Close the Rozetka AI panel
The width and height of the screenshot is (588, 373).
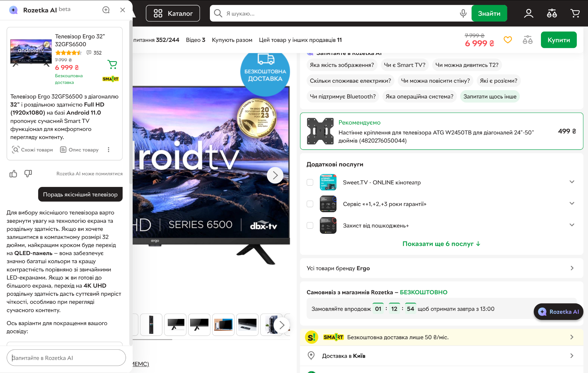[123, 10]
